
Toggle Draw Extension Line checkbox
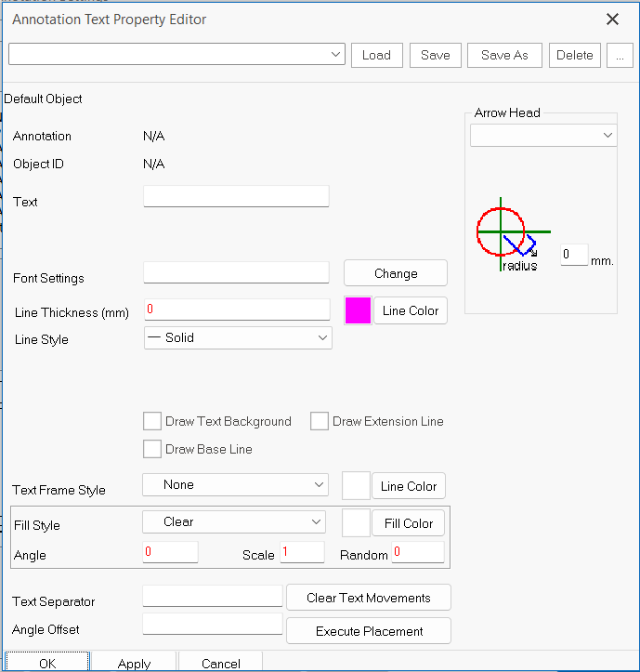click(320, 421)
